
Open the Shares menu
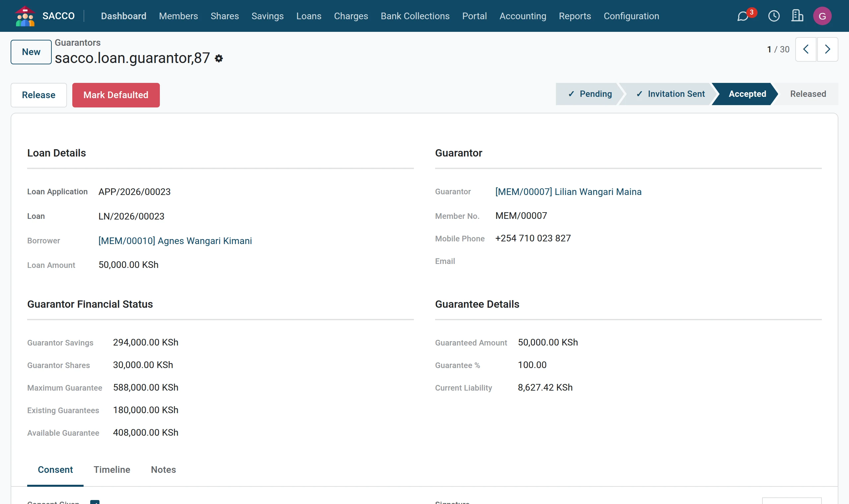point(225,16)
